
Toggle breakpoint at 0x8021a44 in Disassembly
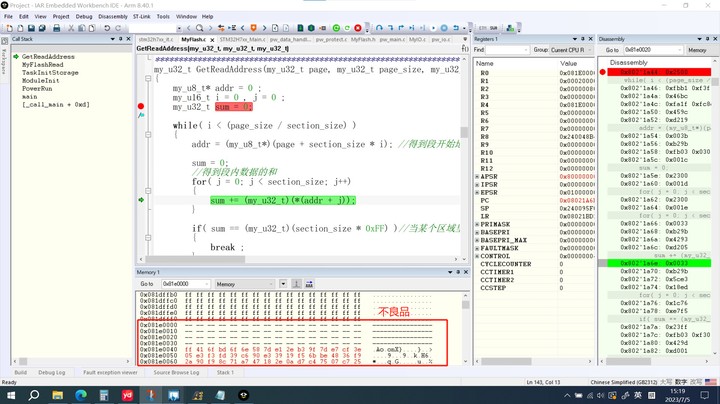(602, 72)
